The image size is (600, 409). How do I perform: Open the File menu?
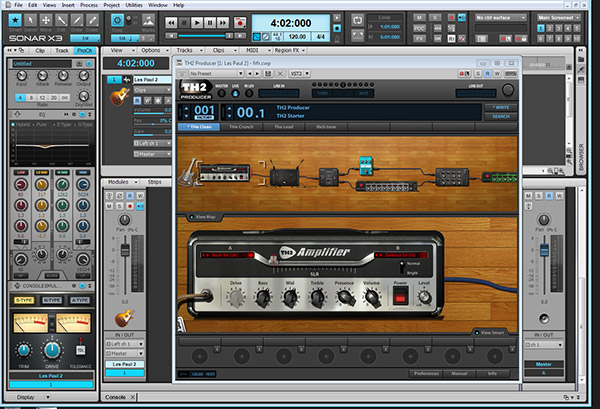(x=18, y=5)
